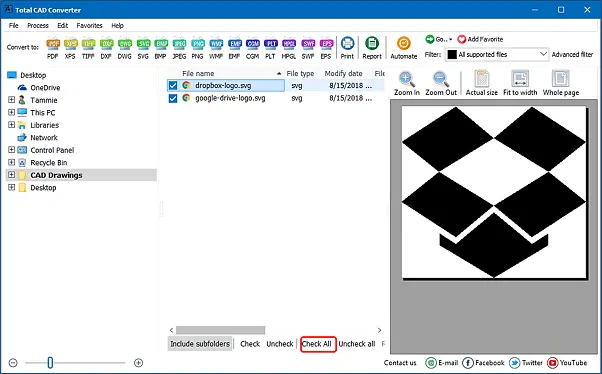602x374 pixels.
Task: Open the Go navigation dropdown
Action: pos(439,39)
